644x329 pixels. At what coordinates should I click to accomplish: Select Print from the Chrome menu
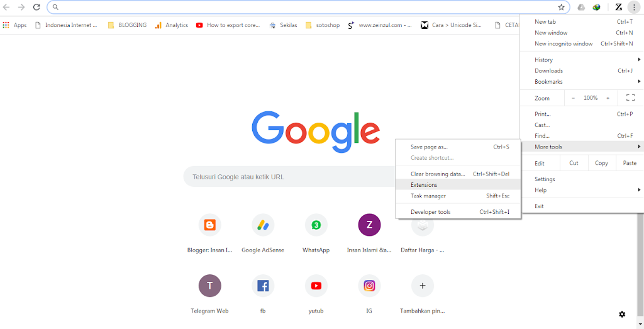(x=582, y=114)
